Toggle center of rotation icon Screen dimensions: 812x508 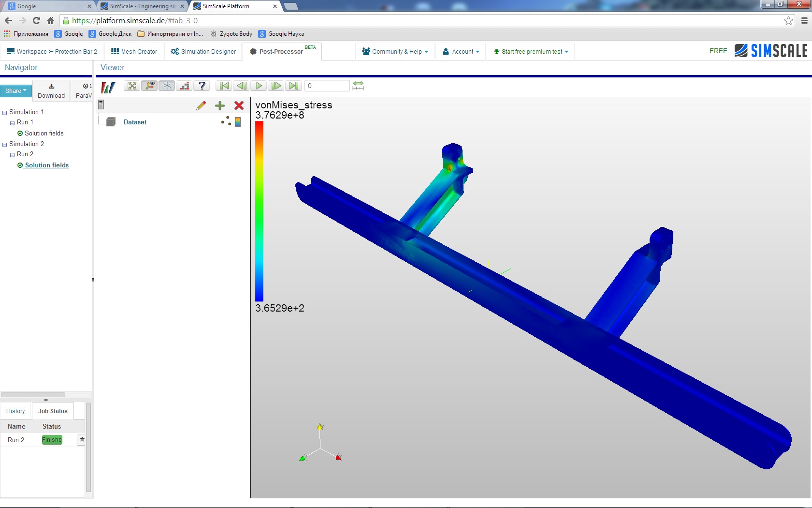point(167,86)
